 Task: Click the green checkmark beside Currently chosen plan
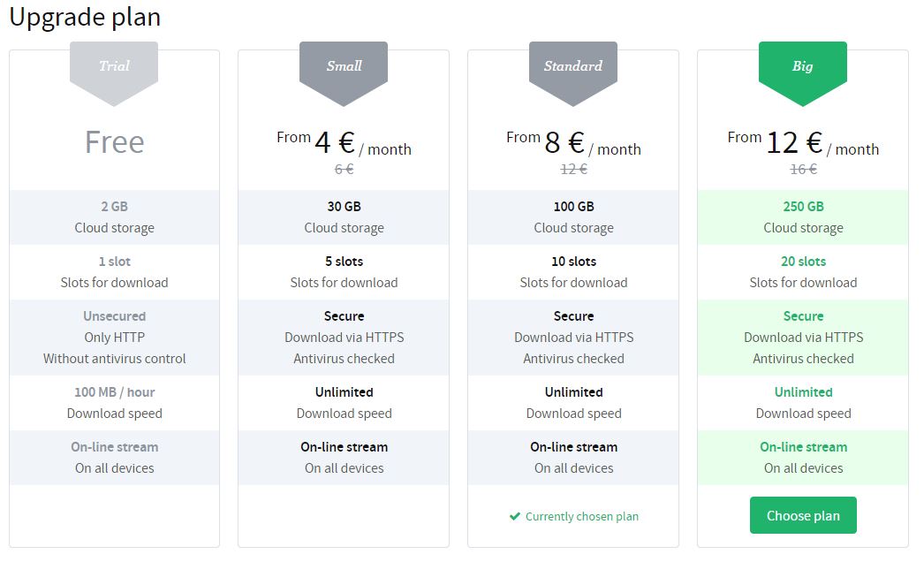pos(514,517)
